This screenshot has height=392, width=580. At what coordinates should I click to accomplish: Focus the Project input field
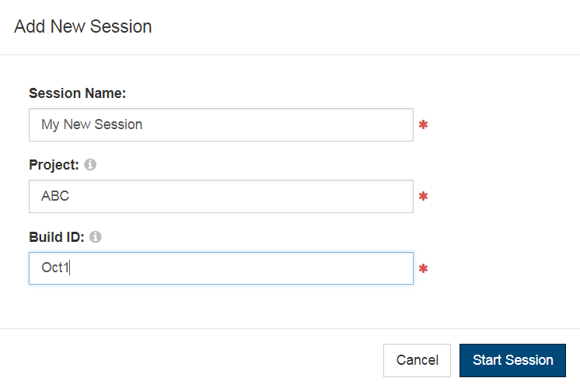coord(222,196)
